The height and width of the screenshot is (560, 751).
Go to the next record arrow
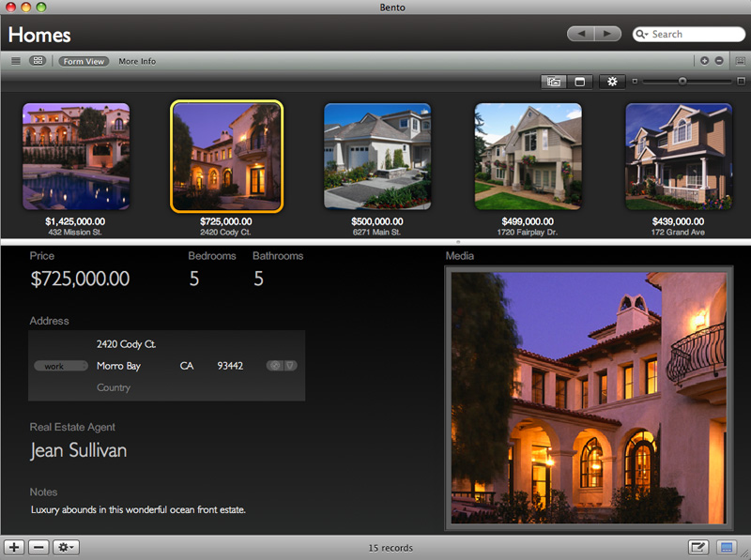[607, 34]
